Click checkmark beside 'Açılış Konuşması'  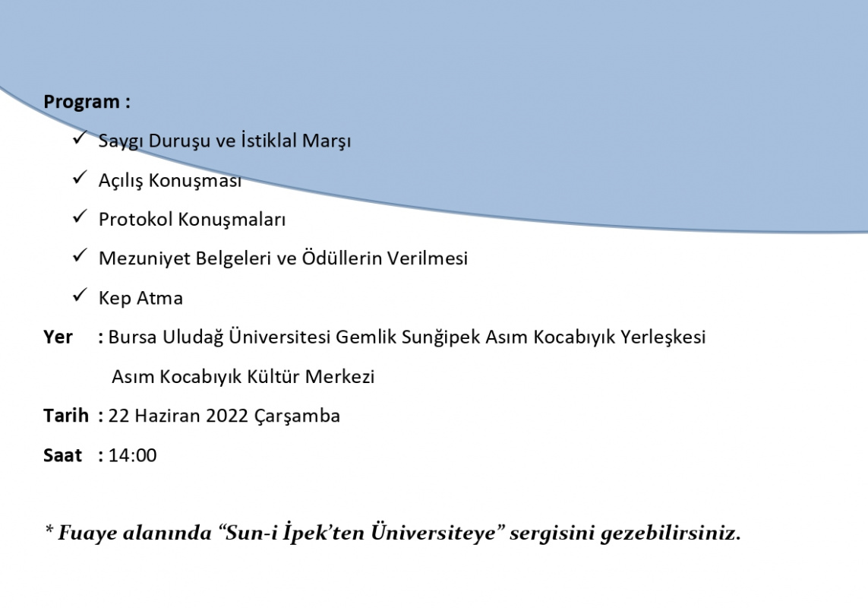pos(80,177)
